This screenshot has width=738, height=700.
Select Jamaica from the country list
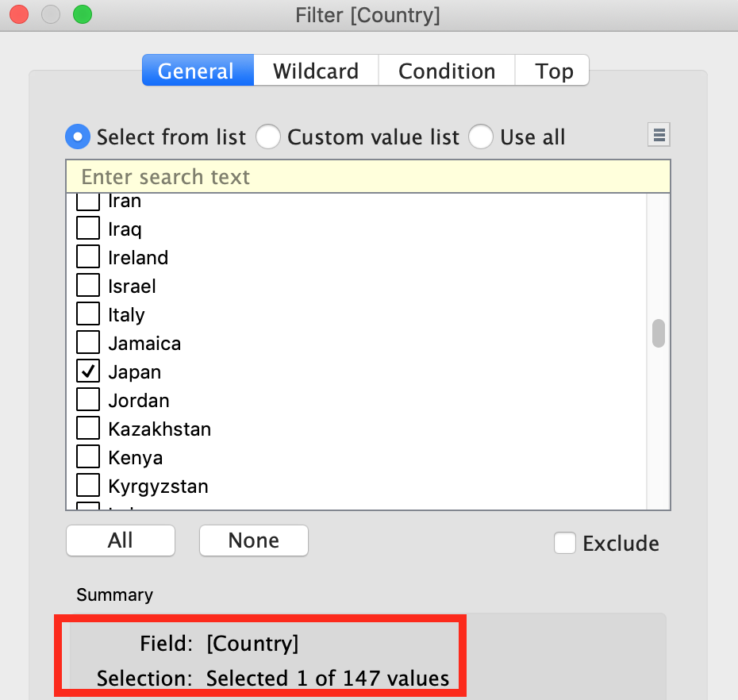click(x=87, y=342)
